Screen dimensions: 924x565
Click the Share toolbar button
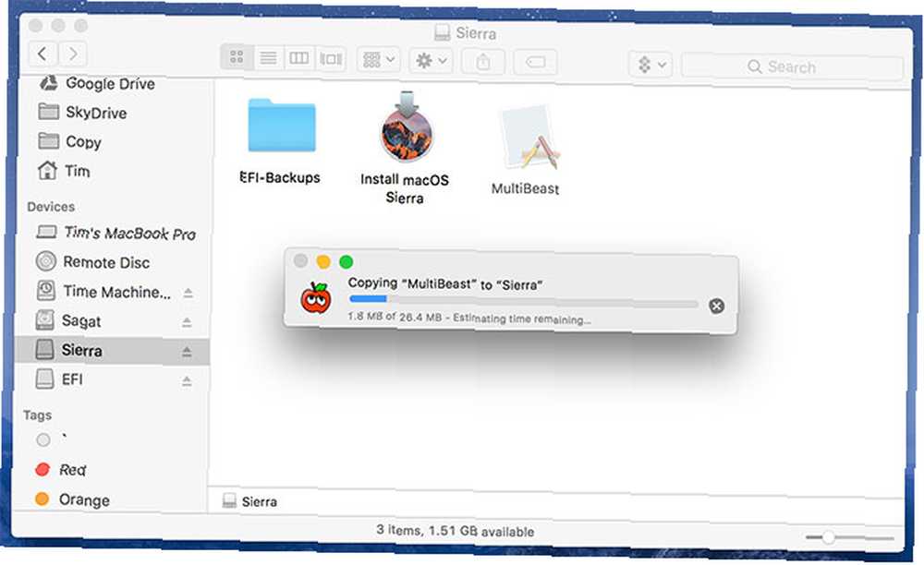click(x=482, y=62)
